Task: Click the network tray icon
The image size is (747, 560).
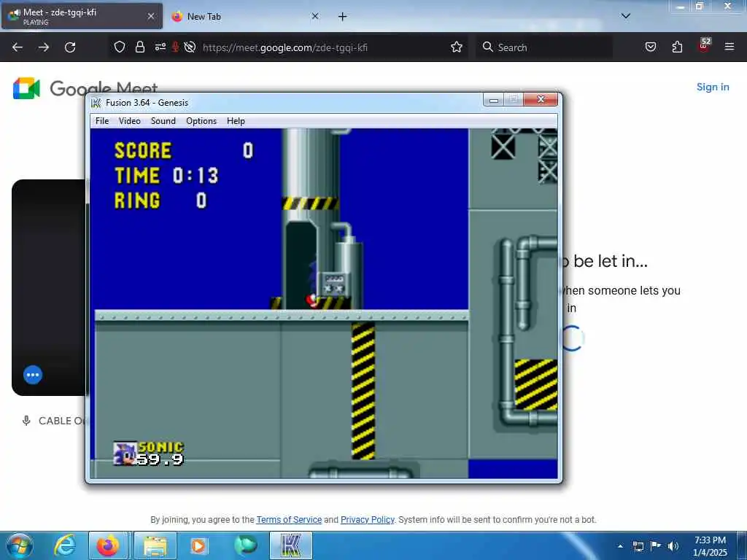Action: [638, 546]
